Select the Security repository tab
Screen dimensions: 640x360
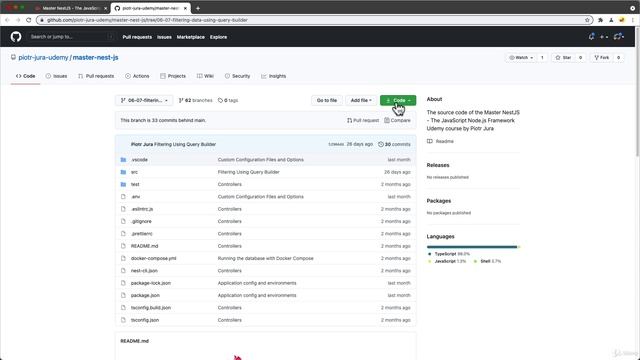[x=238, y=76]
